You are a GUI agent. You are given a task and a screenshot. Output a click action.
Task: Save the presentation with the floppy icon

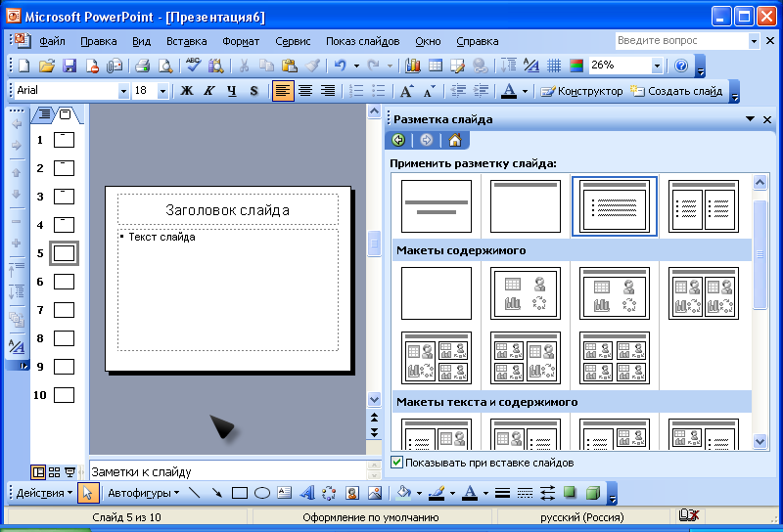coord(69,66)
